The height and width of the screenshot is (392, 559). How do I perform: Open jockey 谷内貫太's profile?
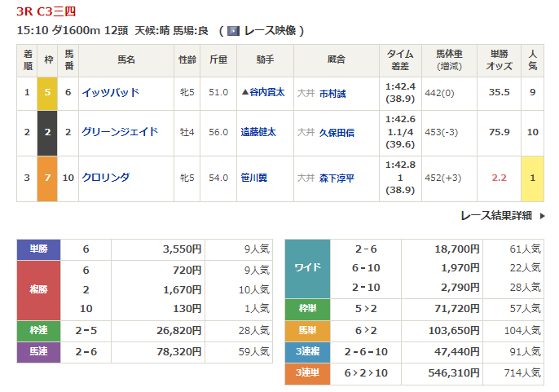click(264, 93)
